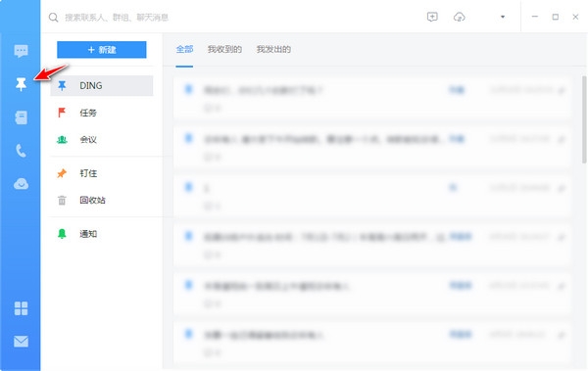Close the DingTalk window
The image size is (588, 371).
click(575, 17)
